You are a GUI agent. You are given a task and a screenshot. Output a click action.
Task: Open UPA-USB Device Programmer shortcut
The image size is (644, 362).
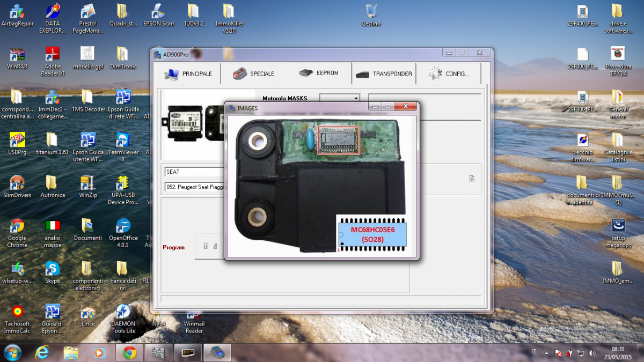tap(123, 189)
